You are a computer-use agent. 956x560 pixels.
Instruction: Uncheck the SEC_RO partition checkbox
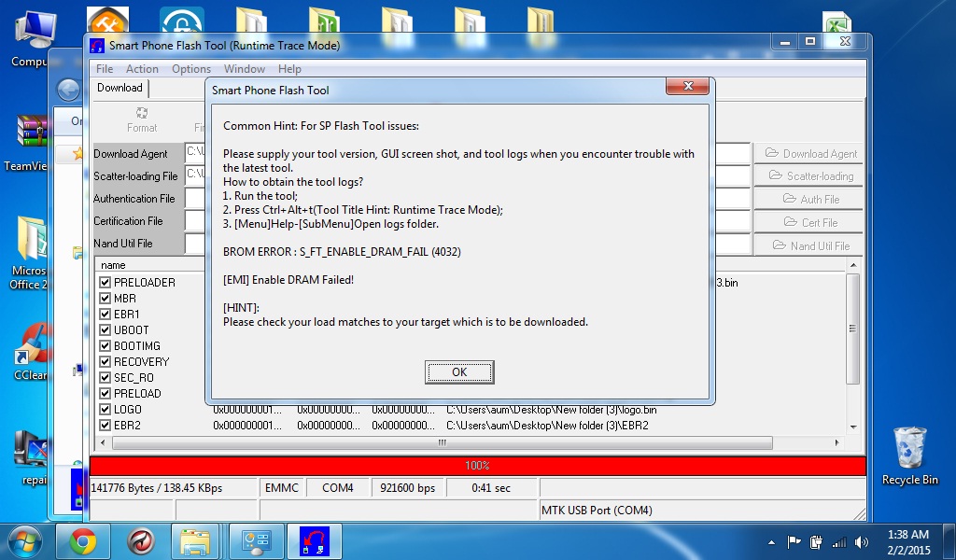[105, 377]
